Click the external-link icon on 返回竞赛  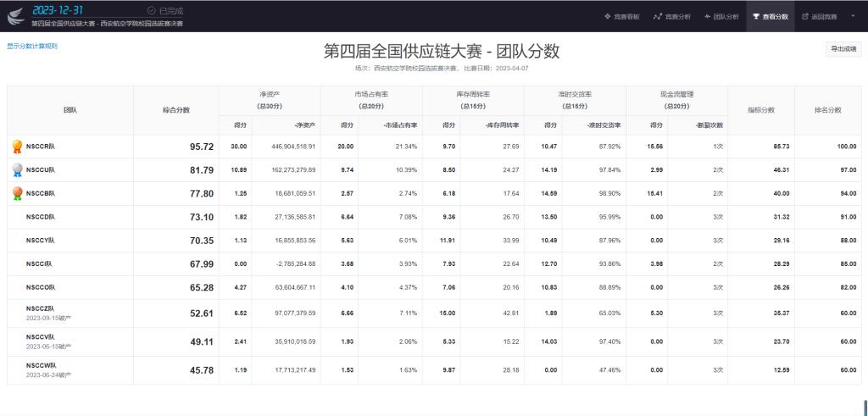coord(804,16)
